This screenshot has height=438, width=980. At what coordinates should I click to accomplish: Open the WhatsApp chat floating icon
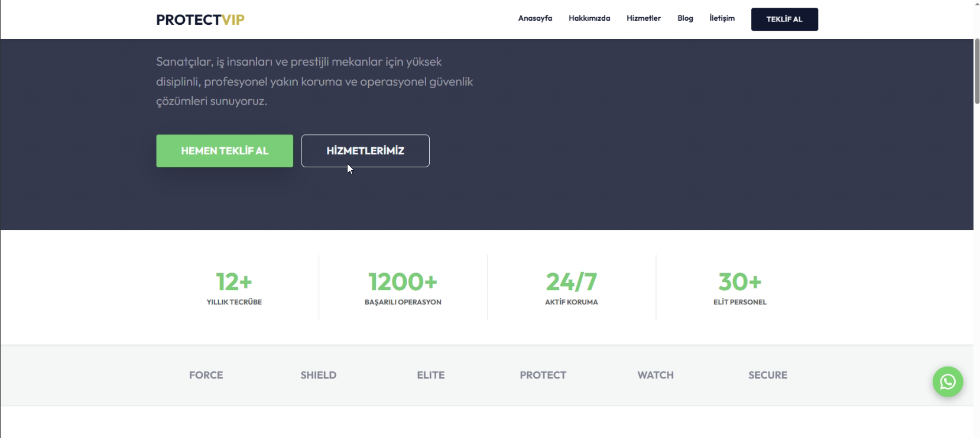[947, 382]
